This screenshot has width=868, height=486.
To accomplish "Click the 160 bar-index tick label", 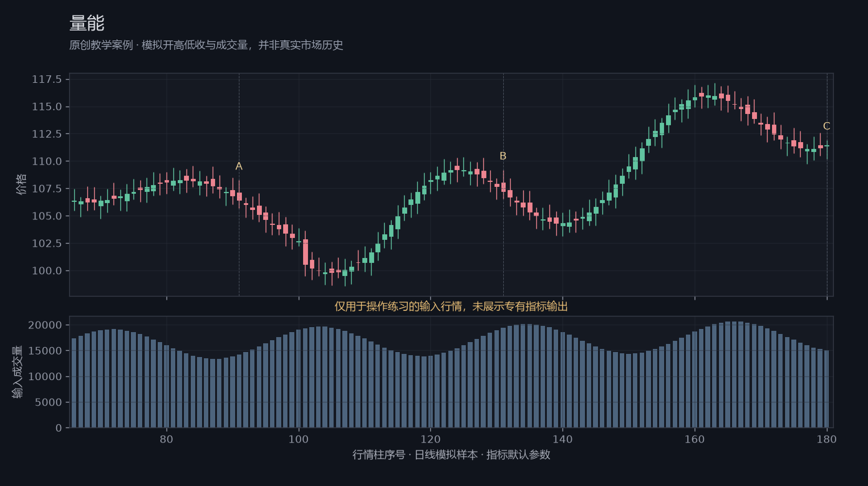I will 695,439.
